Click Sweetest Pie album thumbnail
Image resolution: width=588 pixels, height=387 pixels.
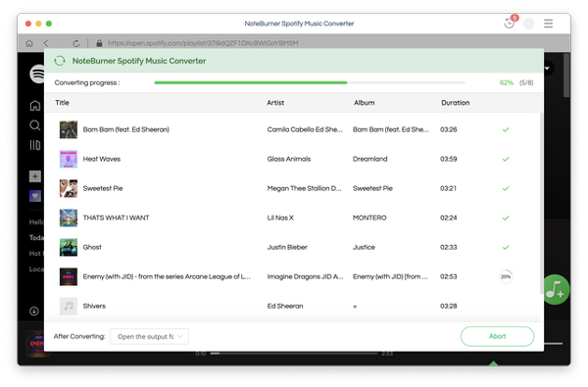[69, 188]
